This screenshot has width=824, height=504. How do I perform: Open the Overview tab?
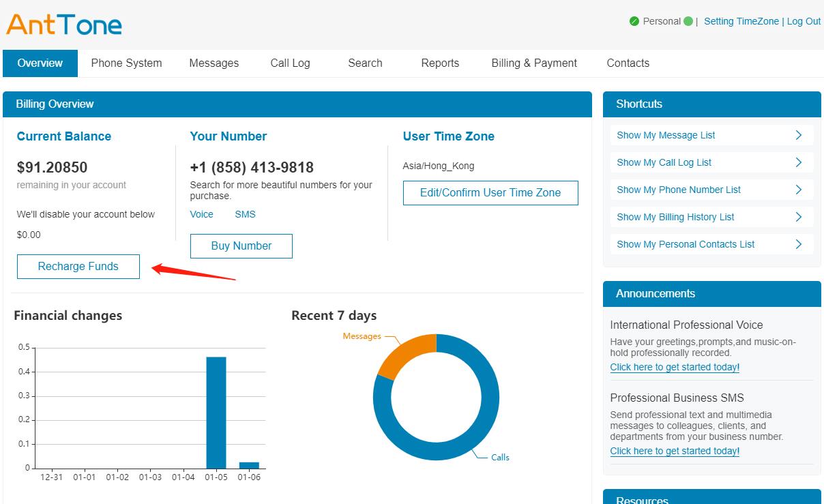click(40, 63)
